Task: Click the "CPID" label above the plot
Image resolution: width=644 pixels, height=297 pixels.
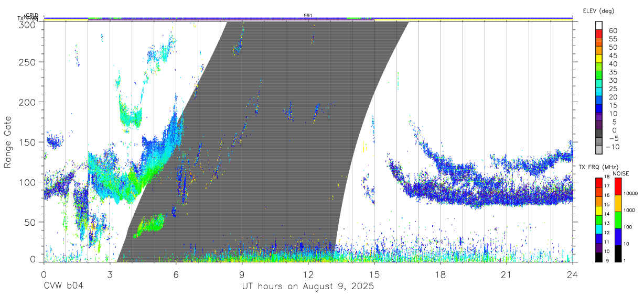Action: 31,16
